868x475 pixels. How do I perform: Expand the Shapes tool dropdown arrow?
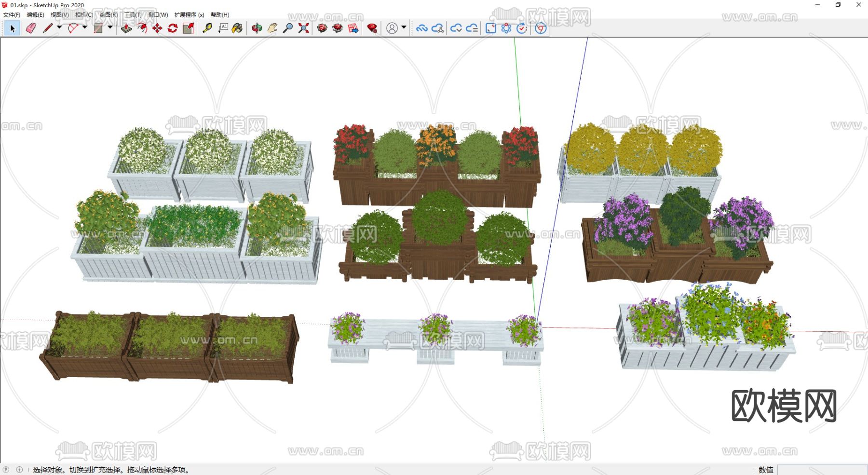point(110,27)
